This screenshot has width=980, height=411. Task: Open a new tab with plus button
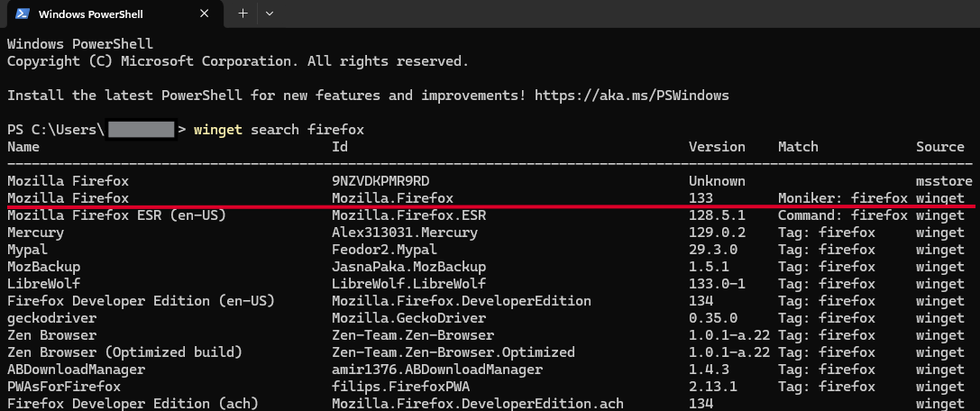[x=243, y=14]
